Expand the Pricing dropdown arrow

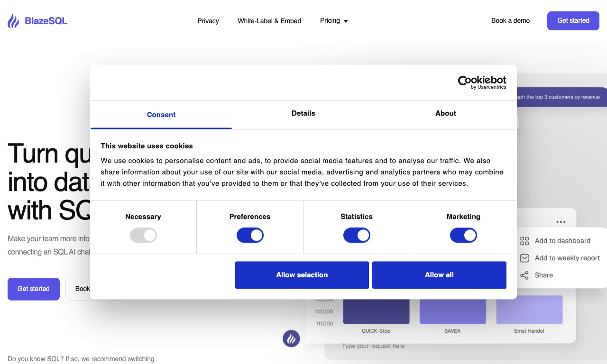(346, 21)
